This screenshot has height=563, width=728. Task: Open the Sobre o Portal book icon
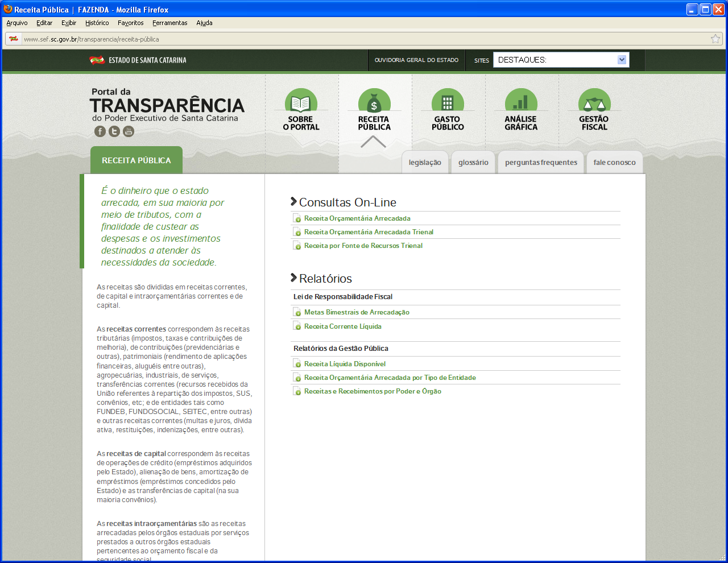point(301,101)
